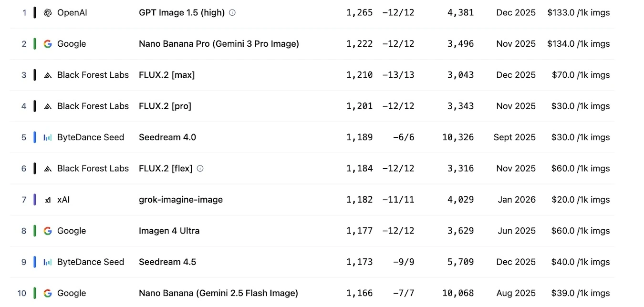The height and width of the screenshot is (307, 644).
Task: Click the OpenAI logo icon
Action: point(47,13)
